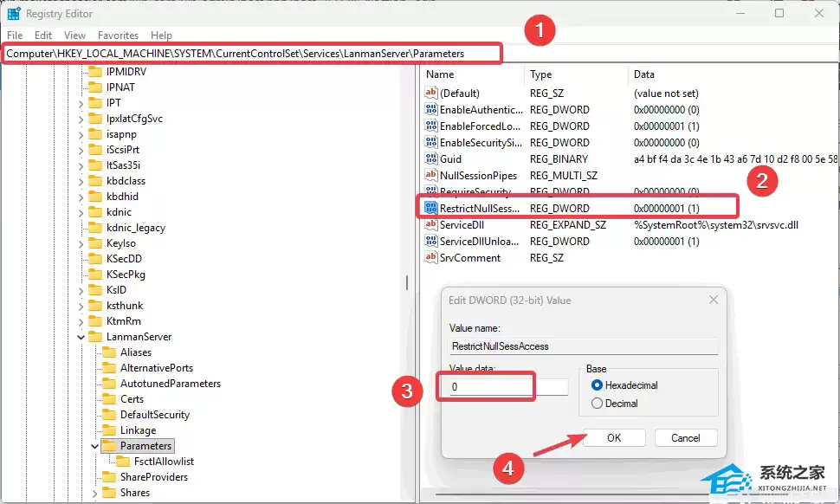840x504 pixels.
Task: Click the Registry Editor title bar icon
Action: click(15, 14)
